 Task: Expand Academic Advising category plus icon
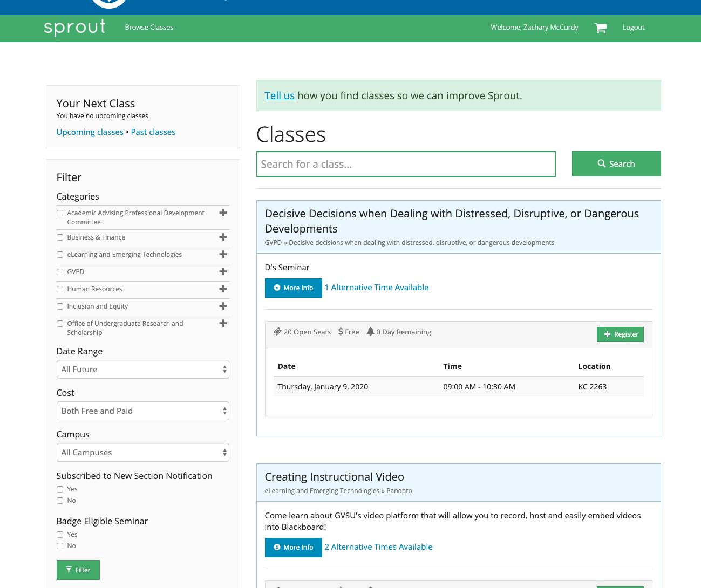(x=222, y=213)
